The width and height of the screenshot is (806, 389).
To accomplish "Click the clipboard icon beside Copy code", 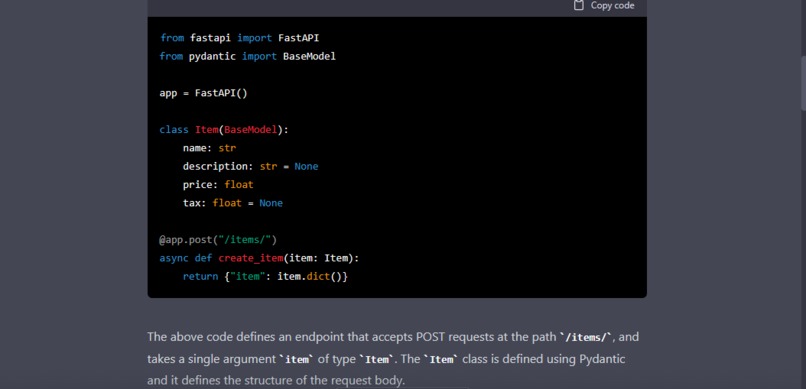I will pos(579,6).
